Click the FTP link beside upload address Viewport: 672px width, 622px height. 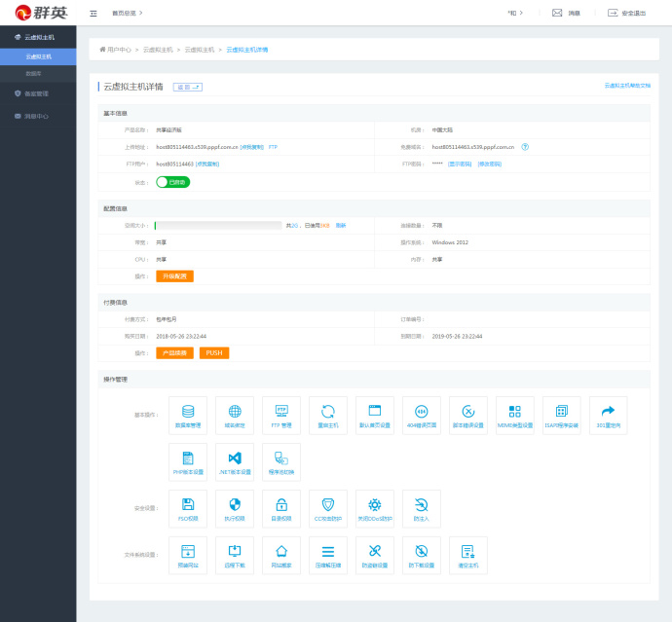click(x=273, y=147)
